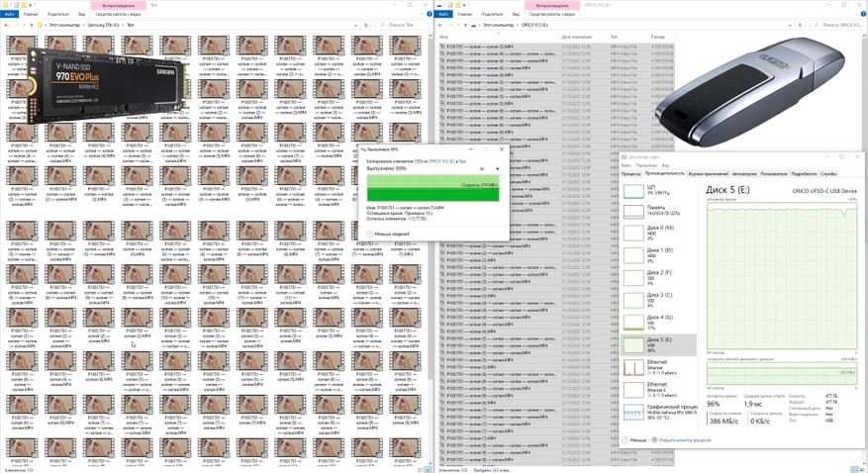The image size is (868, 473).
Task: Select Ethernet 4 adapter in performance list
Action: 658,390
